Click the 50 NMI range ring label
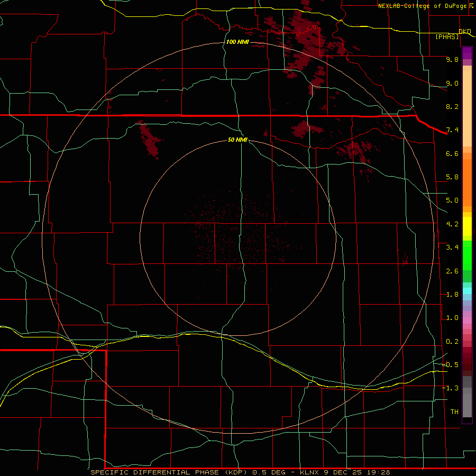The height and width of the screenshot is (476, 476). point(237,140)
